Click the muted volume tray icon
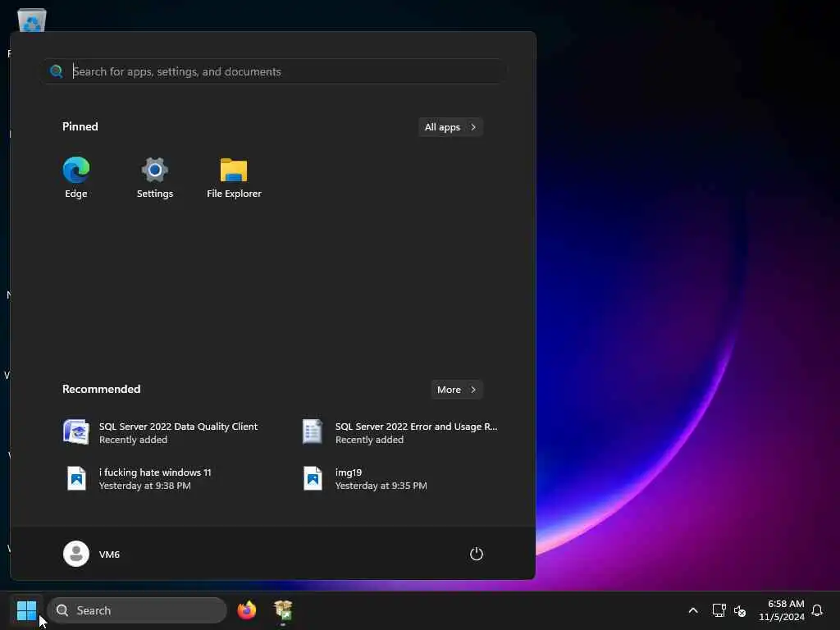This screenshot has height=630, width=840. click(740, 610)
